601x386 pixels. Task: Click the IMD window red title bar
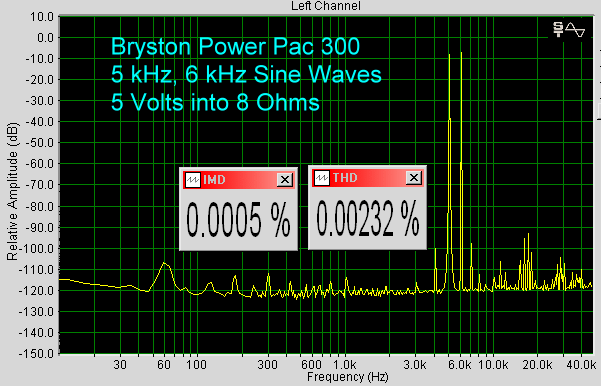(238, 179)
